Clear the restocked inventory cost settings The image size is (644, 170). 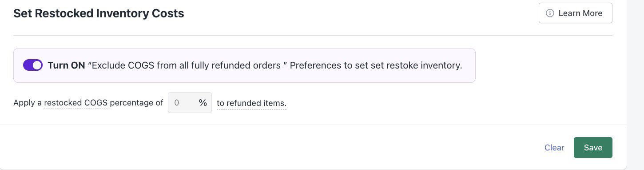pos(554,148)
